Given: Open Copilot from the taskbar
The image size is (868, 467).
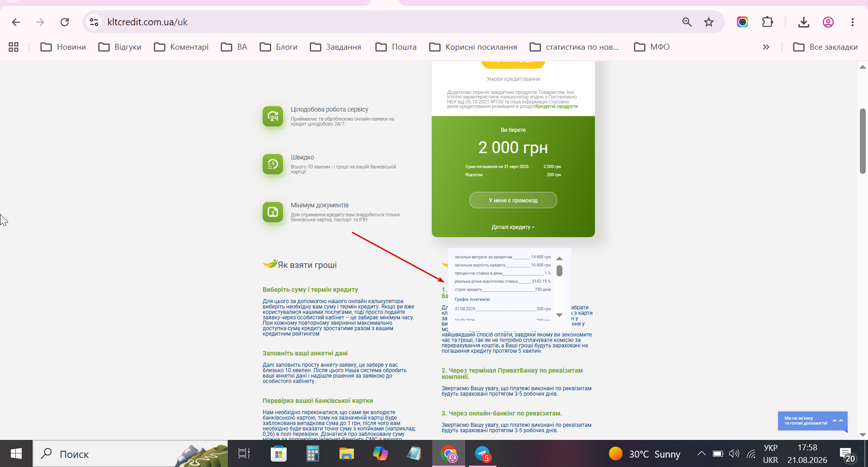Looking at the screenshot, I should 380,454.
